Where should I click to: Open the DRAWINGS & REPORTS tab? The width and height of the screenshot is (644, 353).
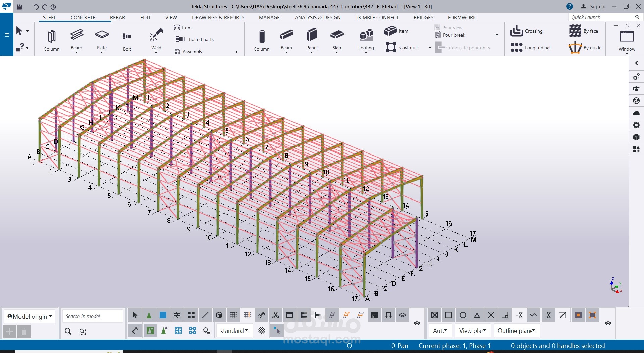coord(218,17)
